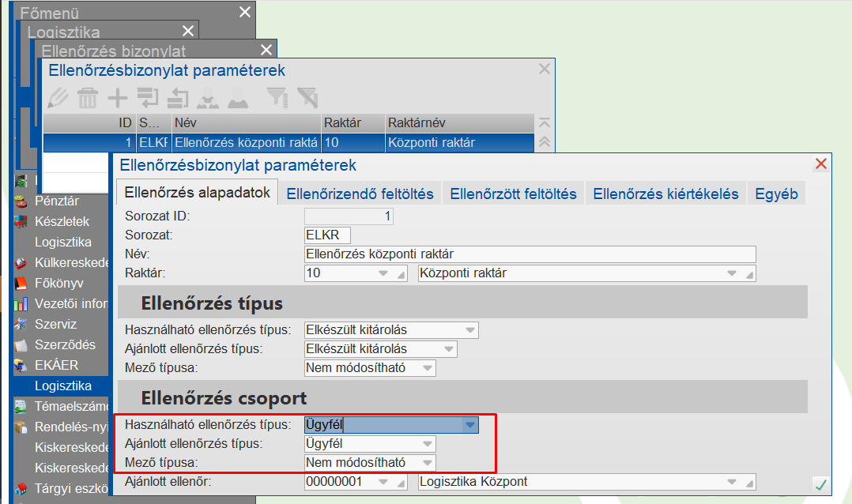Close the Ellenőrzés bizonylat window
This screenshot has width=852, height=504.
[266, 50]
